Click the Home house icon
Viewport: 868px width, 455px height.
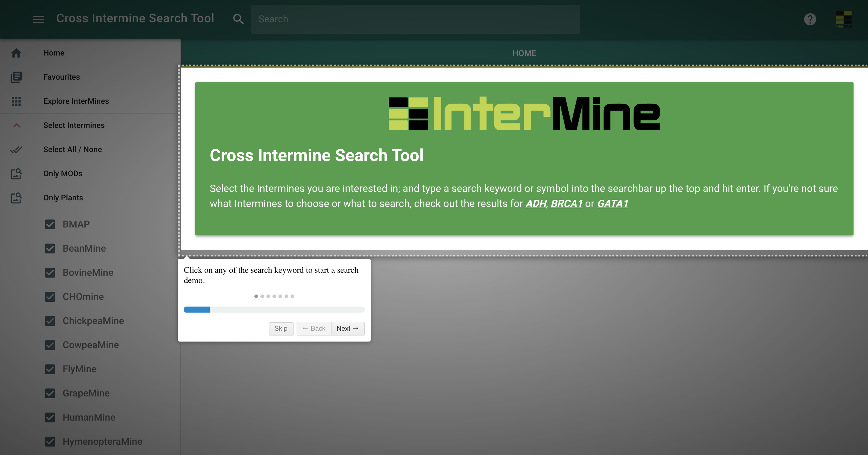click(16, 53)
